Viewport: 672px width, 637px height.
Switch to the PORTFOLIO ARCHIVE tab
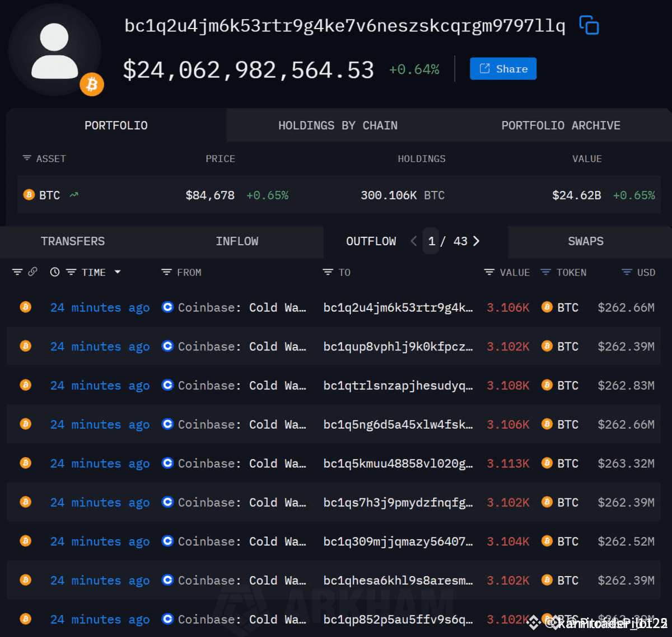click(x=561, y=125)
